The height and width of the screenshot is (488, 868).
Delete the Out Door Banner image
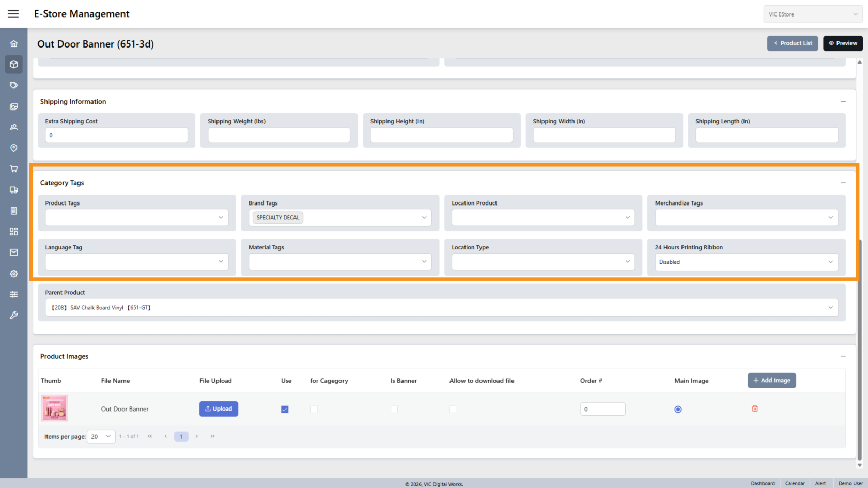point(754,408)
